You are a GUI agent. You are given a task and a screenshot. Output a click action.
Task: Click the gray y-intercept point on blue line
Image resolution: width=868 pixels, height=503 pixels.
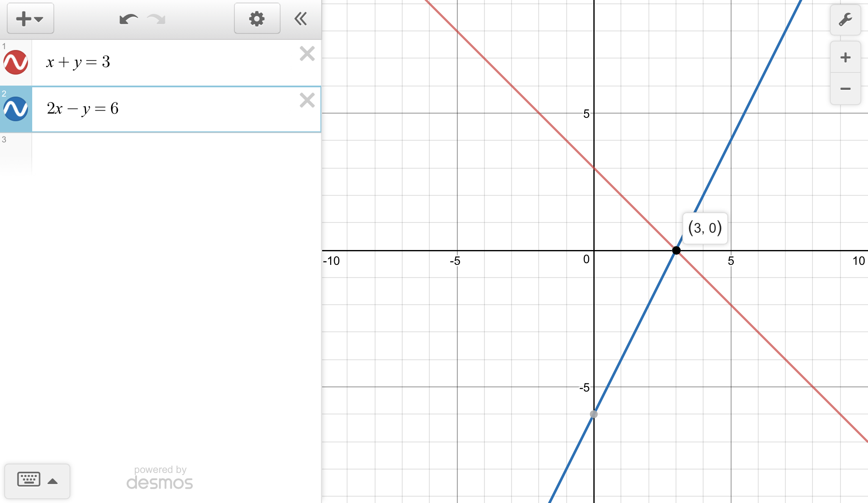tap(594, 414)
